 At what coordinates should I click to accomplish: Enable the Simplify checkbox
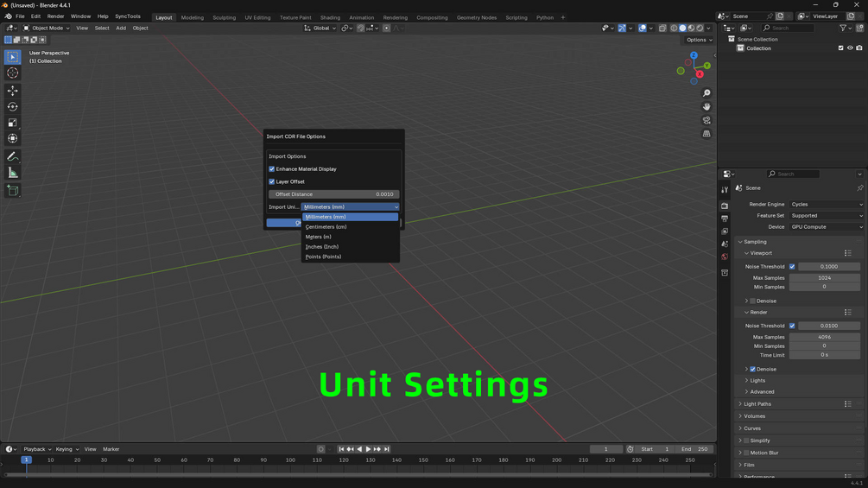(746, 440)
